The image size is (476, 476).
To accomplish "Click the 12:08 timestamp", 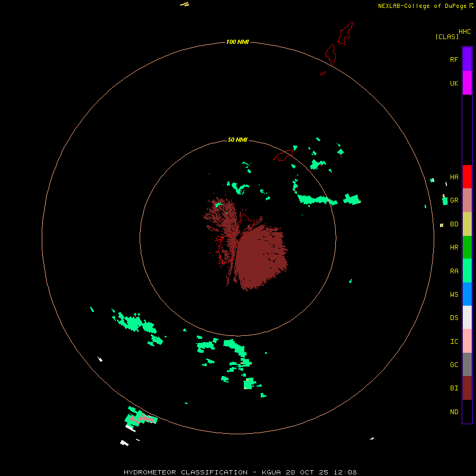I will click(x=345, y=472).
